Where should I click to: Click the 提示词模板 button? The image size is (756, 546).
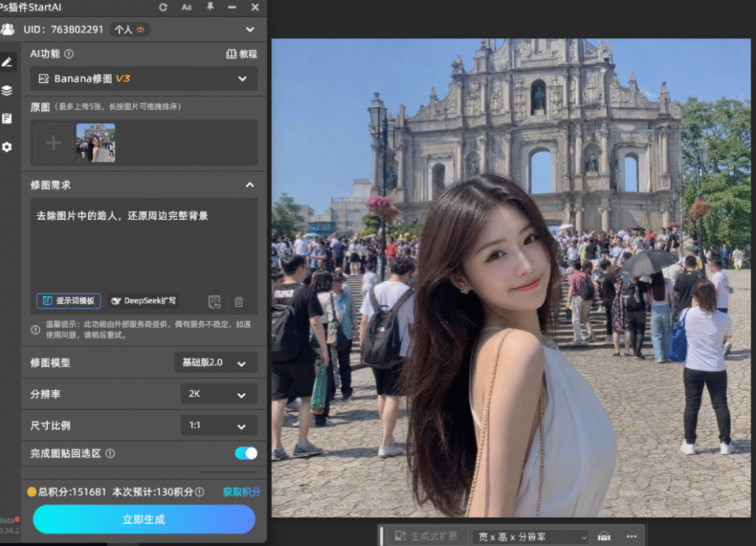pos(69,301)
